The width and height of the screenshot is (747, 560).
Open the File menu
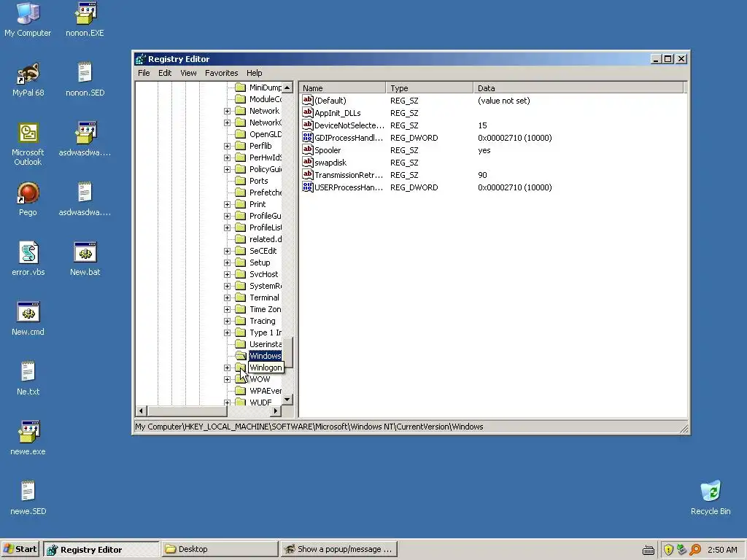(x=144, y=73)
